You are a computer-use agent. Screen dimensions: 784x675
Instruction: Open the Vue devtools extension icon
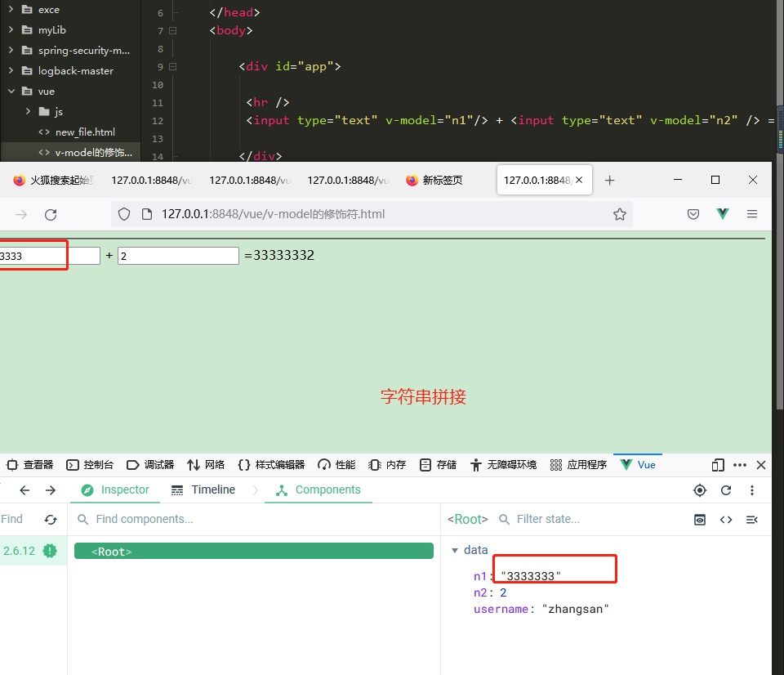[x=723, y=214]
